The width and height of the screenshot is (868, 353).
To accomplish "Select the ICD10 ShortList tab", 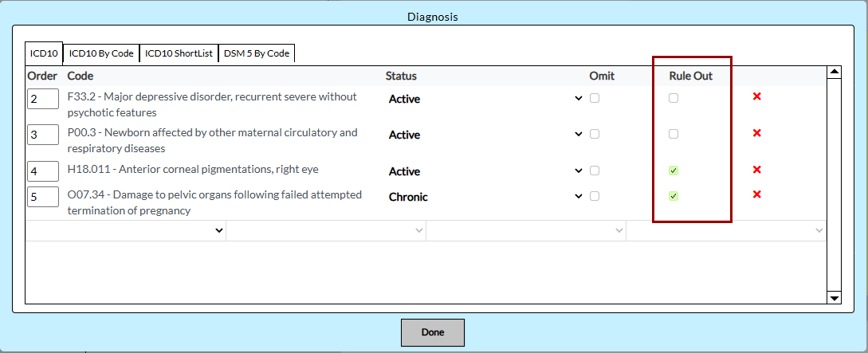I will [179, 53].
